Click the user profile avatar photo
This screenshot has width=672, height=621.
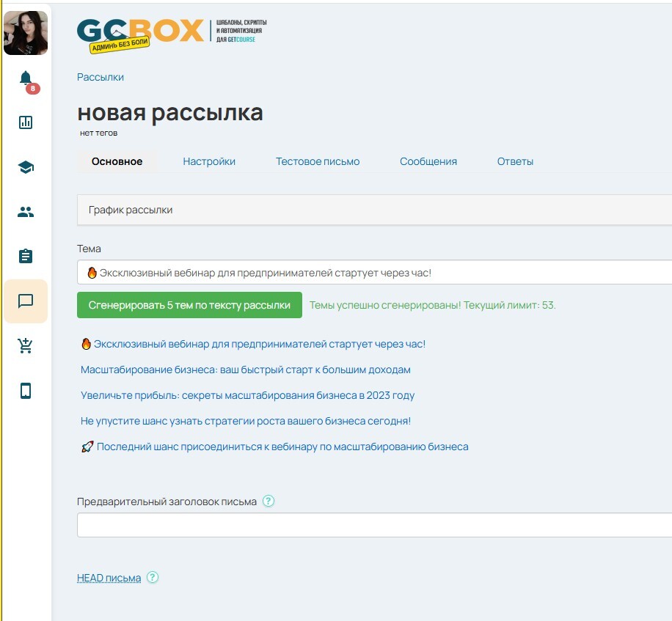[26, 33]
